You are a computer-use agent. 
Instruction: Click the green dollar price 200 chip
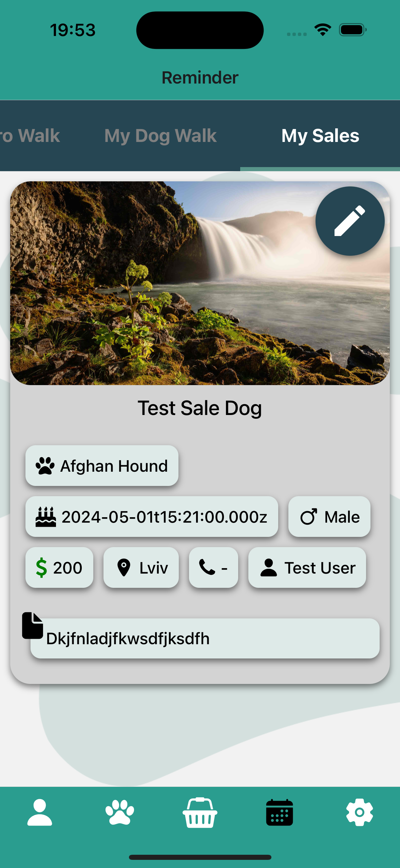click(x=59, y=567)
